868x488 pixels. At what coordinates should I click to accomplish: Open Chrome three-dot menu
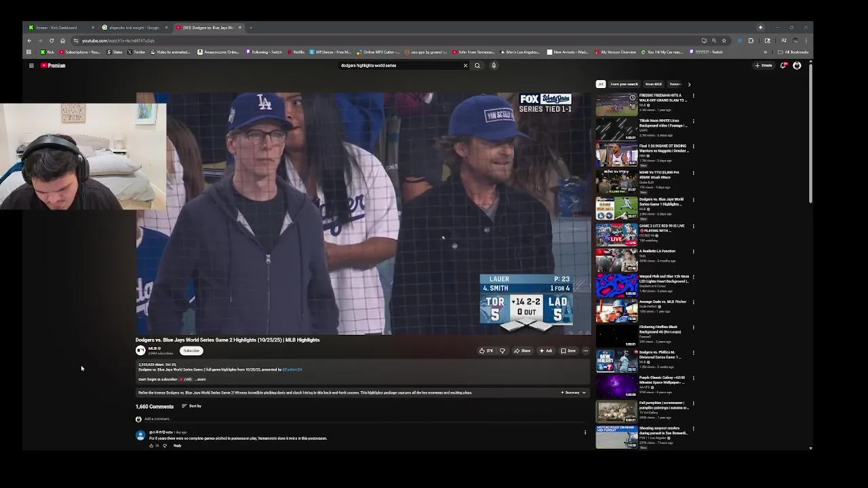pyautogui.click(x=806, y=41)
